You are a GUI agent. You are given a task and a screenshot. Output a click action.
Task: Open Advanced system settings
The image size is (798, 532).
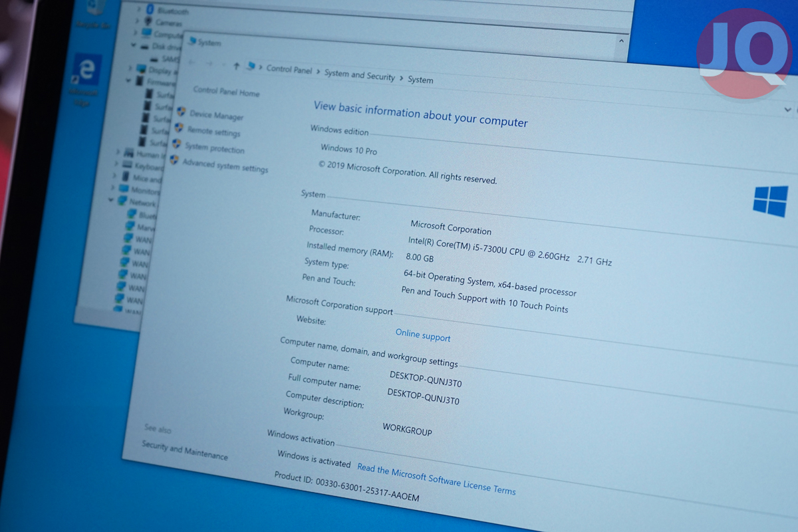[225, 166]
